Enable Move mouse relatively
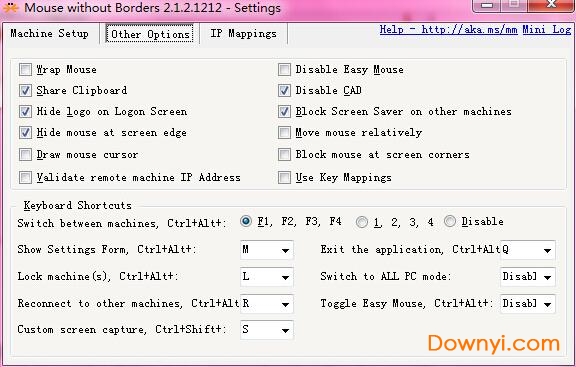The height and width of the screenshot is (367, 576). coord(284,132)
